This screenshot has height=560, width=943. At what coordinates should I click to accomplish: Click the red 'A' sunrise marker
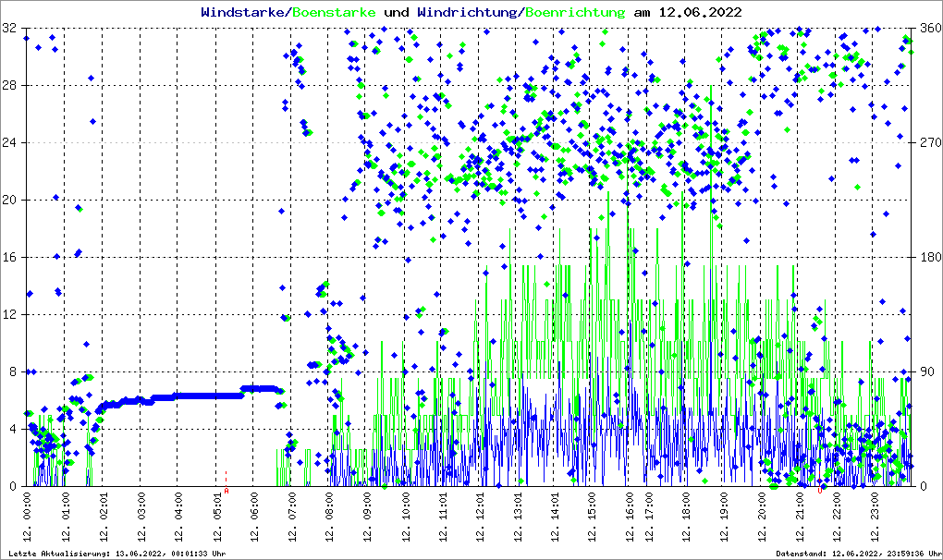point(227,491)
